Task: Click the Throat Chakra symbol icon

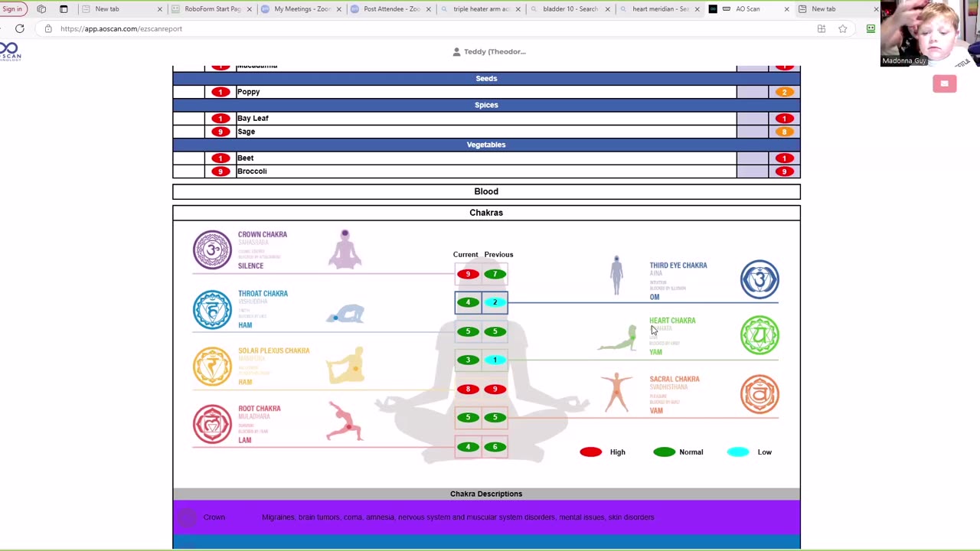Action: [x=212, y=309]
